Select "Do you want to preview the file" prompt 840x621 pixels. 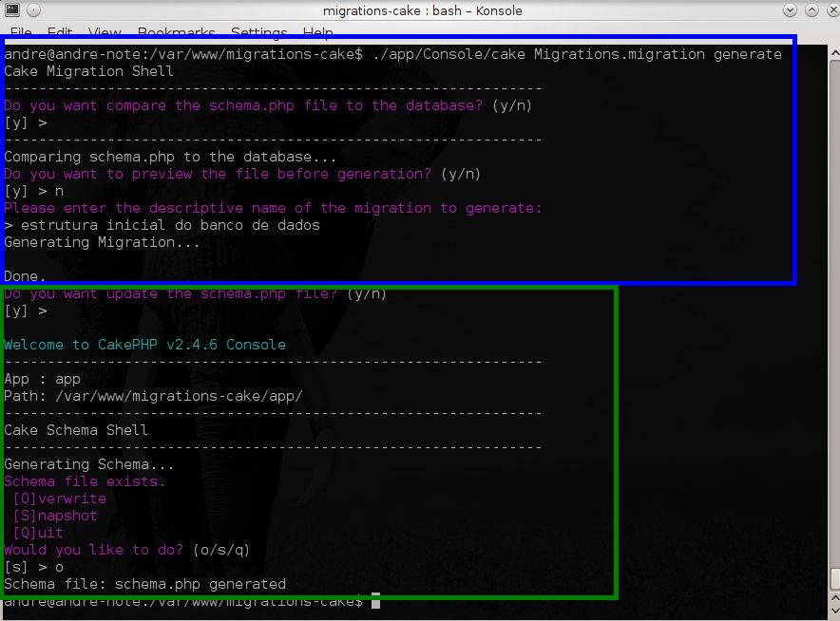coord(242,174)
